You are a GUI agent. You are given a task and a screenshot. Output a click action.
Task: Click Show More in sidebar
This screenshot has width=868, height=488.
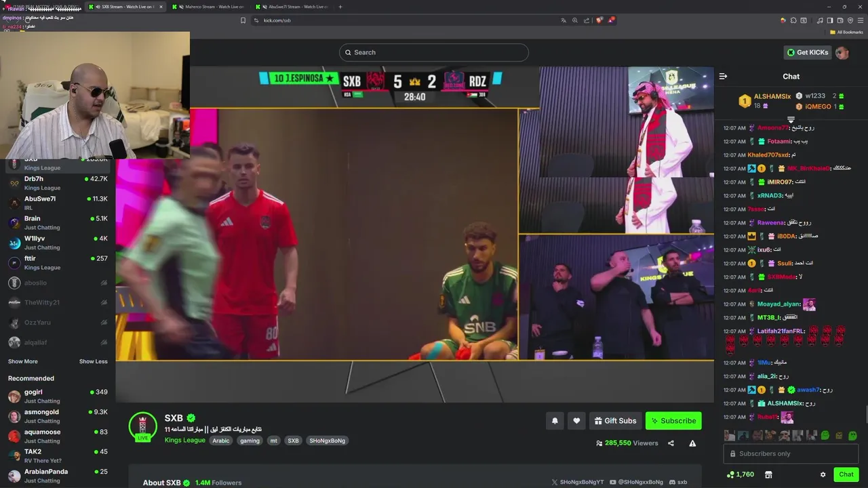point(23,361)
